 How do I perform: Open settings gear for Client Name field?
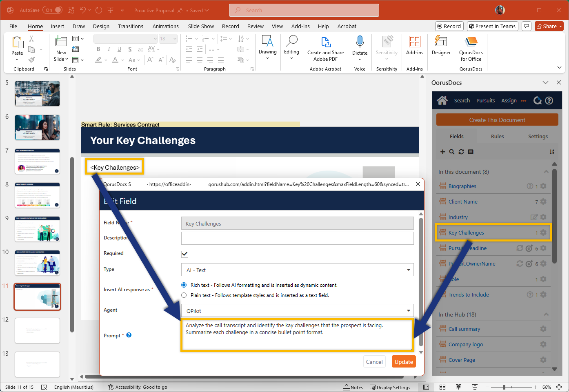[543, 202]
